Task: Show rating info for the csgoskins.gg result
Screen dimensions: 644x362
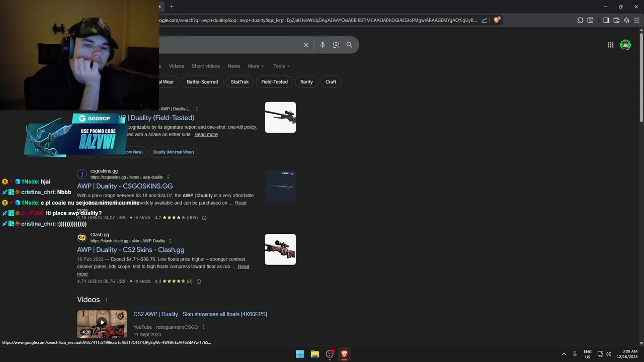Action: point(204,218)
